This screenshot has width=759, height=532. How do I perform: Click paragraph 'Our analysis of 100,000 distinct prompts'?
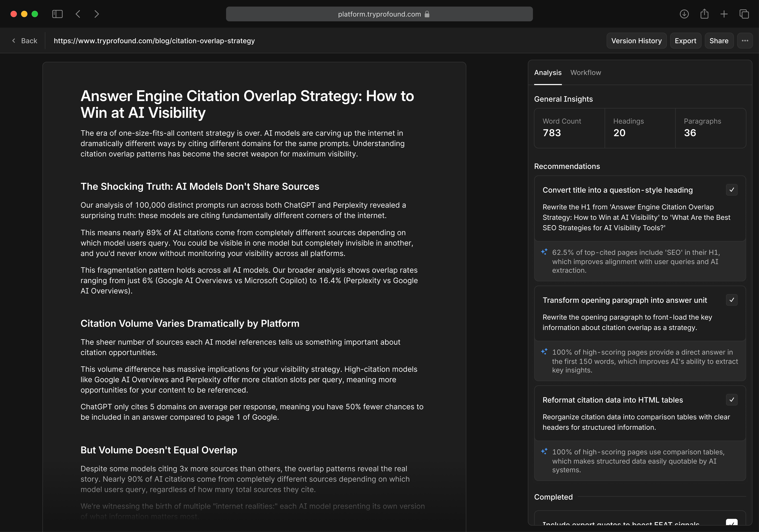(243, 210)
